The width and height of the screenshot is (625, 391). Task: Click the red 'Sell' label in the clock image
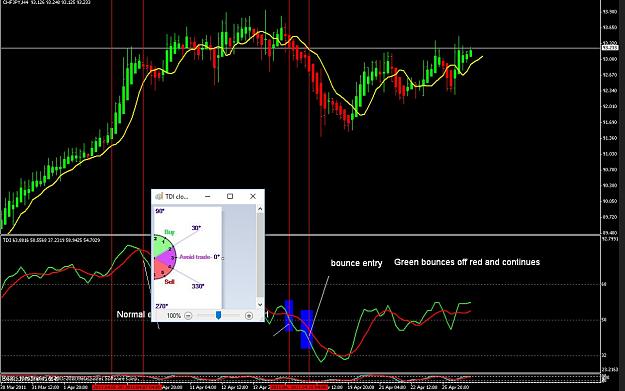click(x=169, y=282)
